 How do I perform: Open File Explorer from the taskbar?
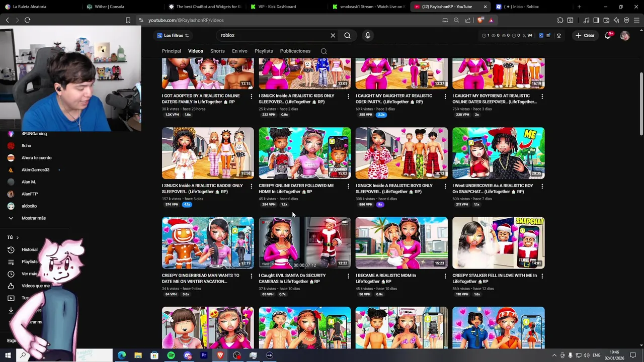pyautogui.click(x=138, y=355)
